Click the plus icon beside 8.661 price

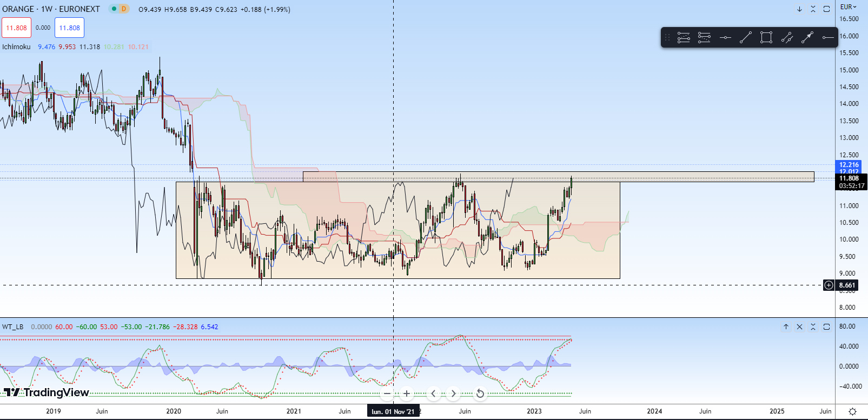tap(829, 285)
